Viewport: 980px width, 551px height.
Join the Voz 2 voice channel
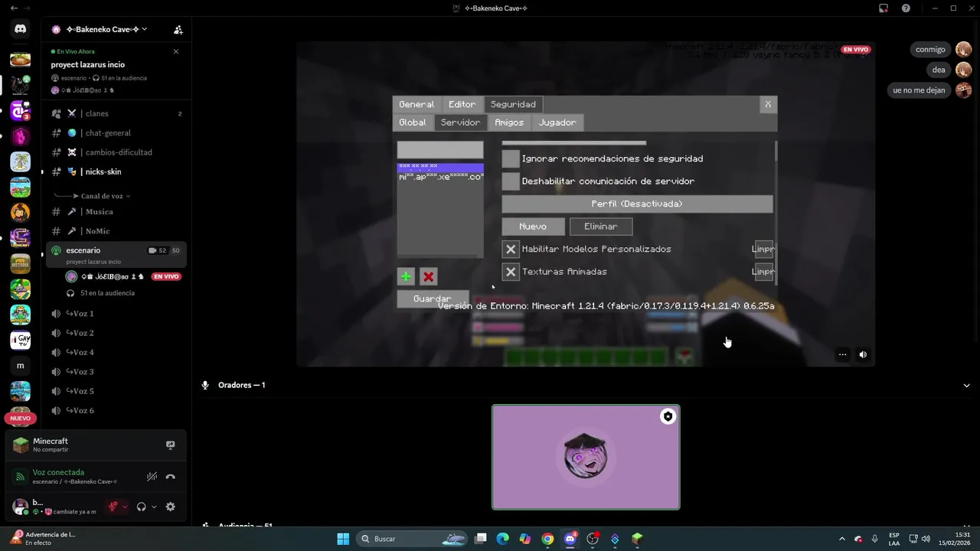116,333
